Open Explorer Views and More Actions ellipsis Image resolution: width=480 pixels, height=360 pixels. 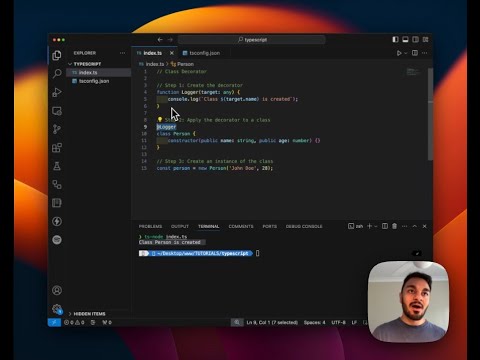[x=123, y=53]
